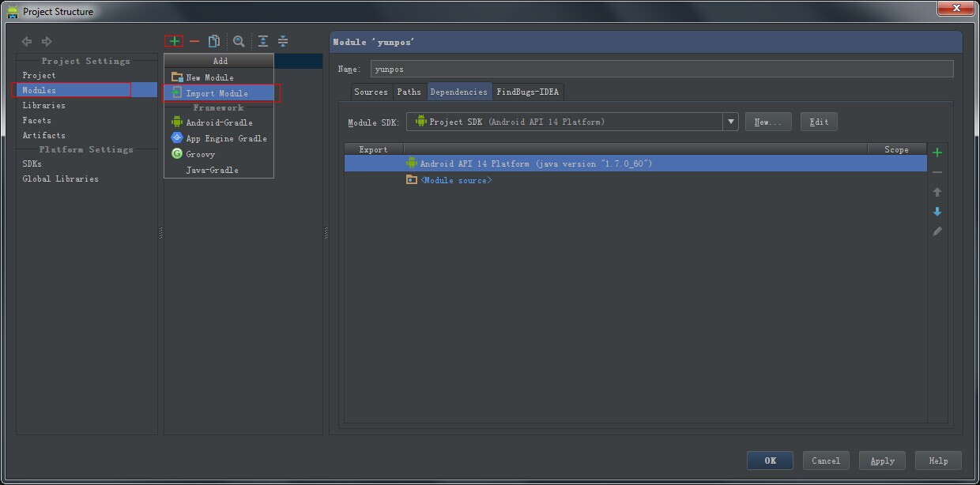The image size is (980, 485).
Task: Select the Android API 14 Platform row
Action: pos(635,164)
